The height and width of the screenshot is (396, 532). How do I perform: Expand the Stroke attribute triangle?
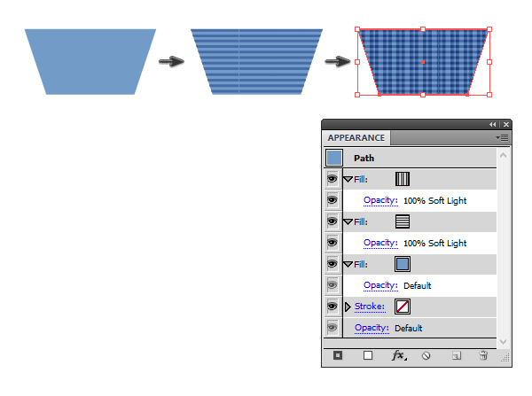[x=348, y=307]
